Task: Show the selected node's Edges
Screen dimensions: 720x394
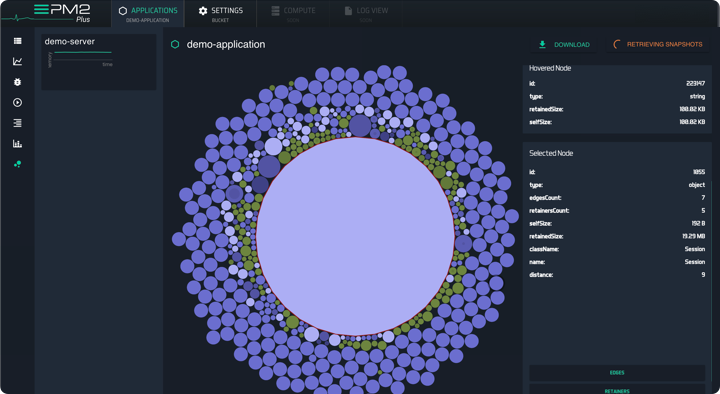Action: point(617,373)
